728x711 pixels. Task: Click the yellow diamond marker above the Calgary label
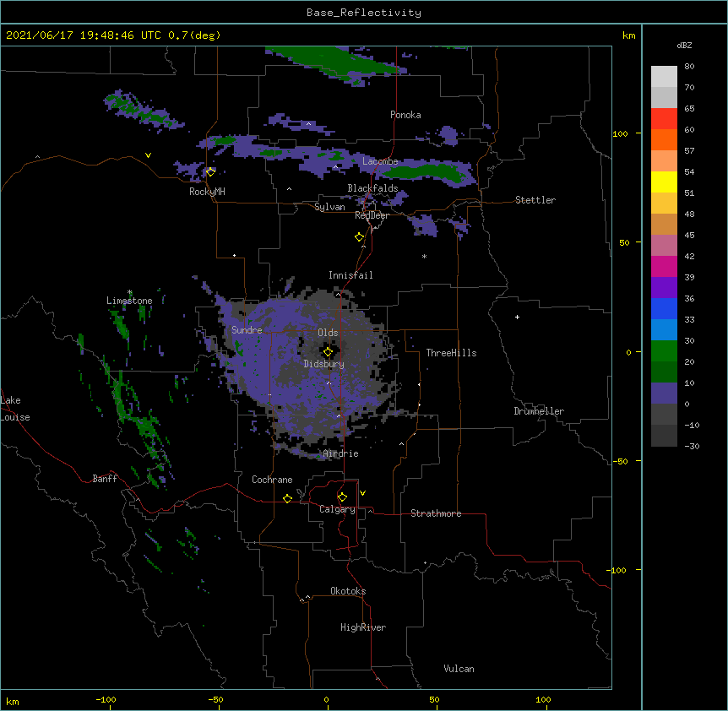point(342,497)
